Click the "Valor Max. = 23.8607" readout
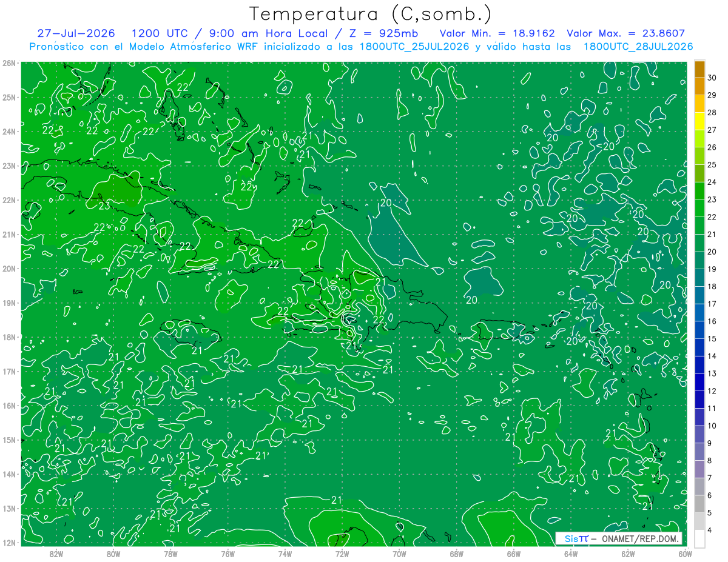728x562 pixels. [625, 33]
